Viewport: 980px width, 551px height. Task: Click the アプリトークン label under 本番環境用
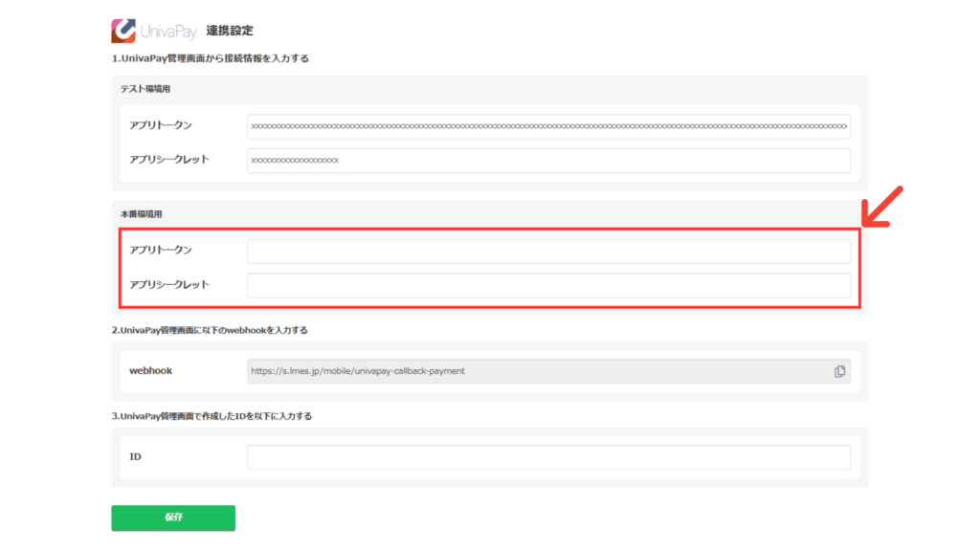pos(161,250)
